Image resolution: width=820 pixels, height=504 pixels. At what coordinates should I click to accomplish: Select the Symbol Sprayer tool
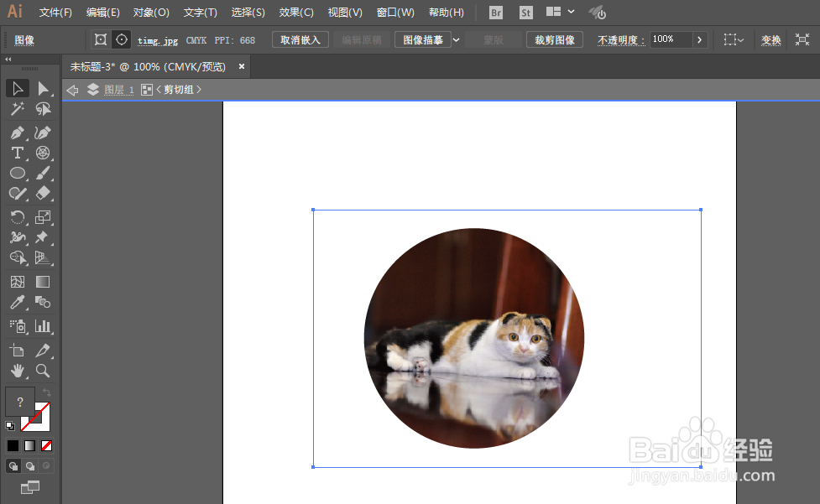18,326
